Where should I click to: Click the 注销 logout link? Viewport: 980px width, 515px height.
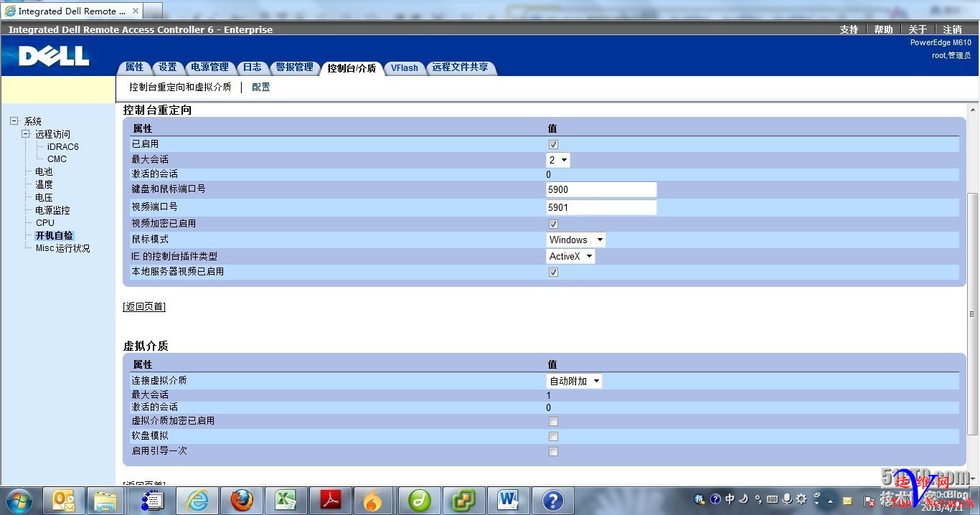(952, 29)
